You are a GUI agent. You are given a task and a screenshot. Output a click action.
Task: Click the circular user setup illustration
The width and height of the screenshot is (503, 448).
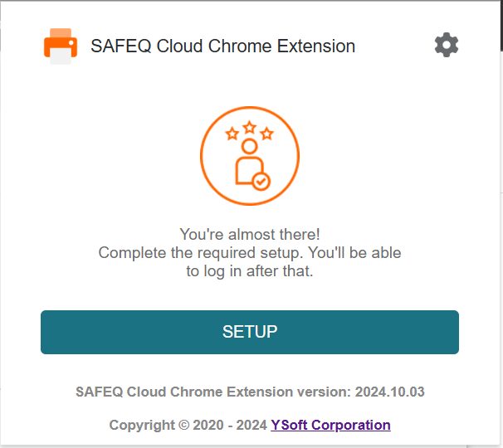pyautogui.click(x=250, y=156)
